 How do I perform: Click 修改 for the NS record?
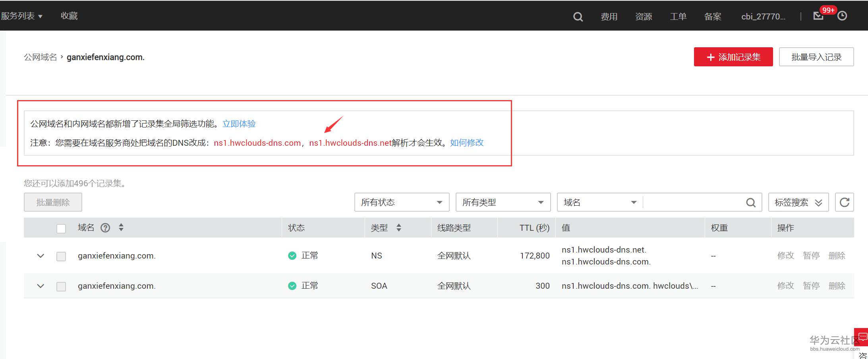coord(785,256)
